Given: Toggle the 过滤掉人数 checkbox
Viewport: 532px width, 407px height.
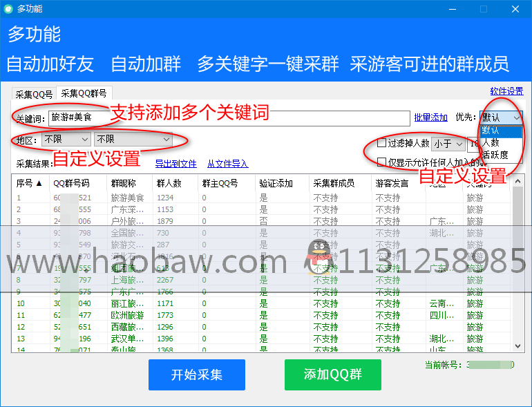Looking at the screenshot, I should pyautogui.click(x=381, y=144).
